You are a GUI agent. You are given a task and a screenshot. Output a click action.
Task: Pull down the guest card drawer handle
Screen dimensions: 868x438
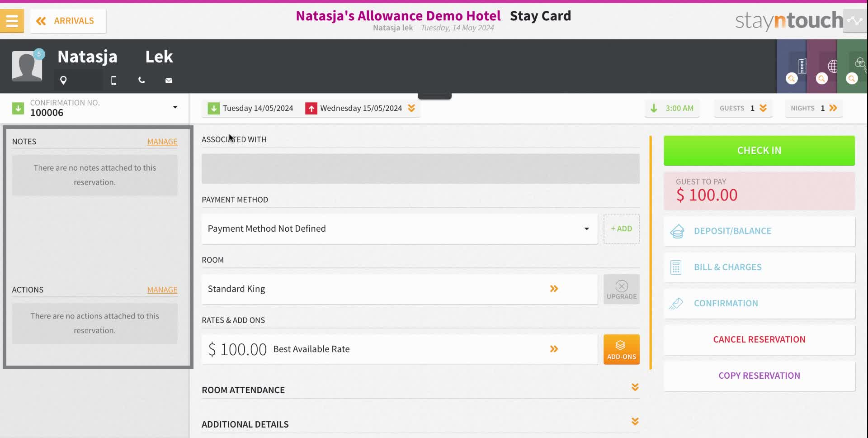(434, 96)
